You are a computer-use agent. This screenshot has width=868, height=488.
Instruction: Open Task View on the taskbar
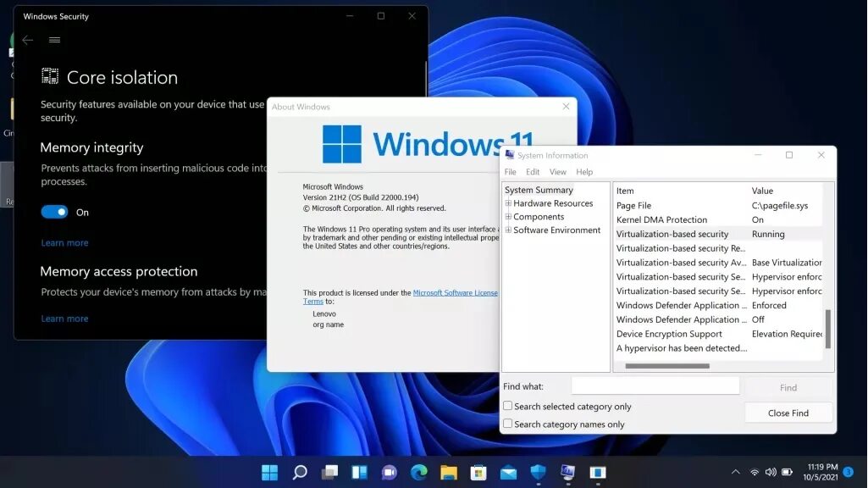click(x=330, y=473)
